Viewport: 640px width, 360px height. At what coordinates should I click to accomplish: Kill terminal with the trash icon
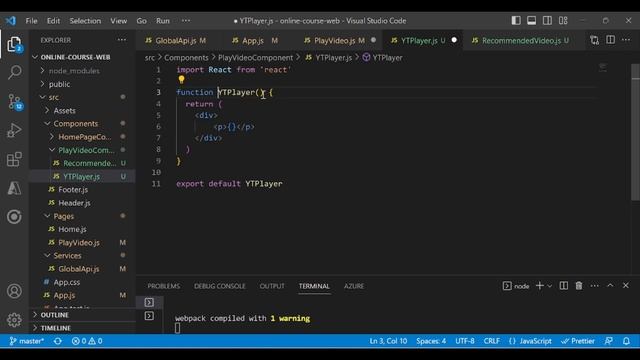(579, 286)
